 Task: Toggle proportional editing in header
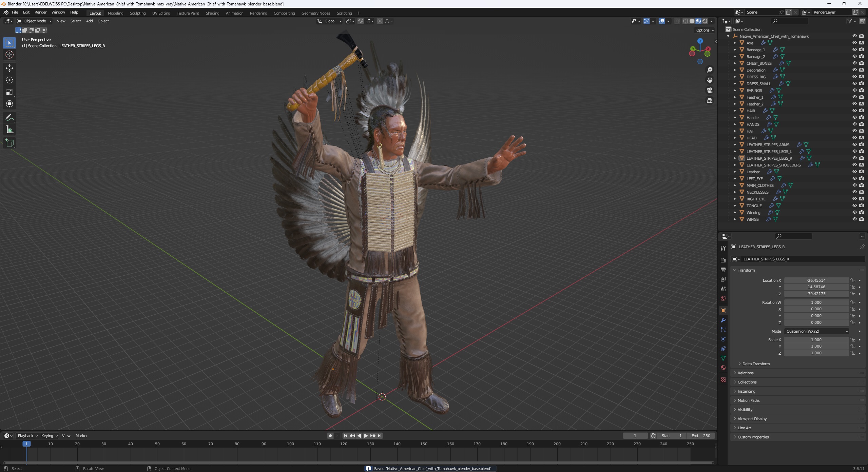(380, 21)
